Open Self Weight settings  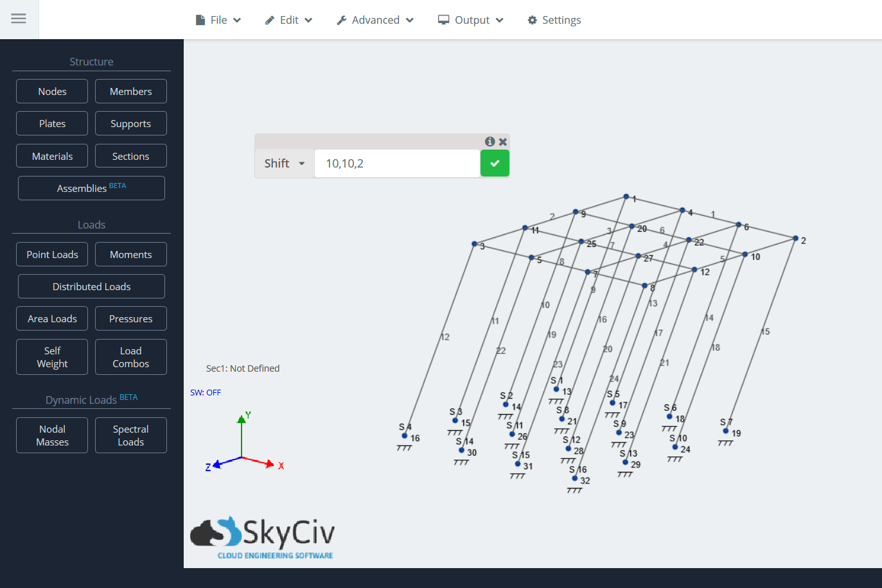(x=52, y=357)
